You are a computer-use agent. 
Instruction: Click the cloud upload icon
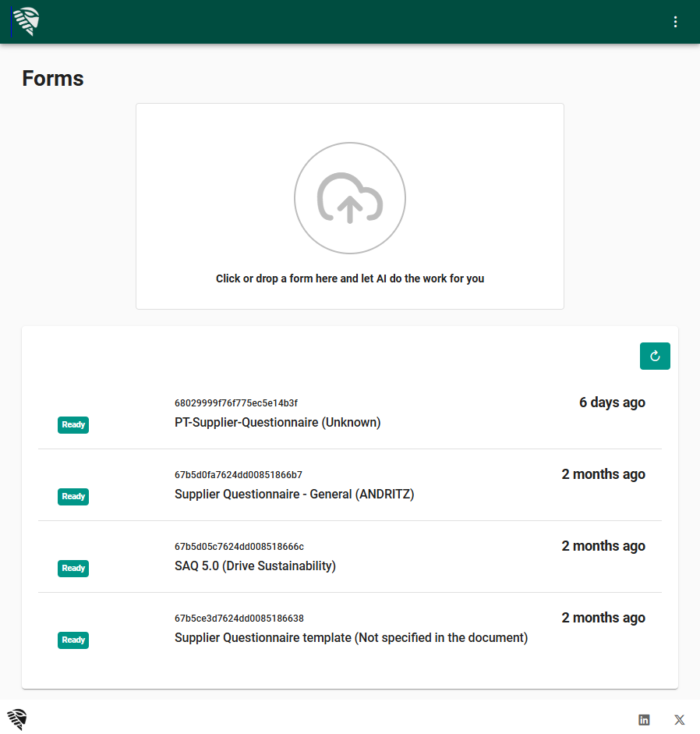350,198
